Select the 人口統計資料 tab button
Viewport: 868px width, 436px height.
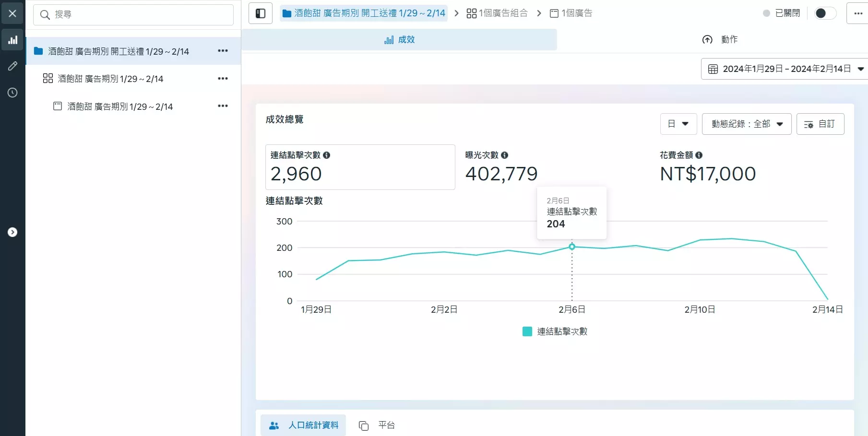point(303,425)
